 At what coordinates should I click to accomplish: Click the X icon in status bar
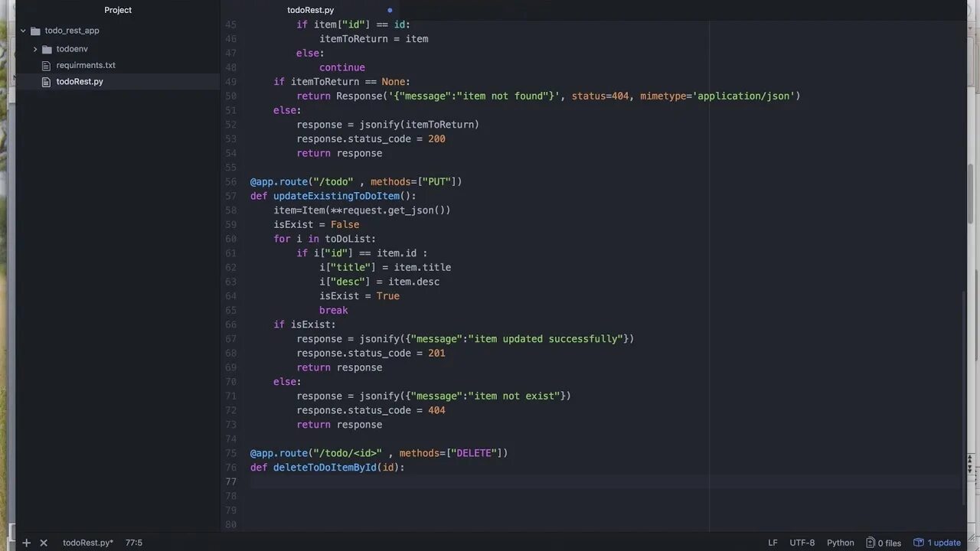pyautogui.click(x=44, y=543)
